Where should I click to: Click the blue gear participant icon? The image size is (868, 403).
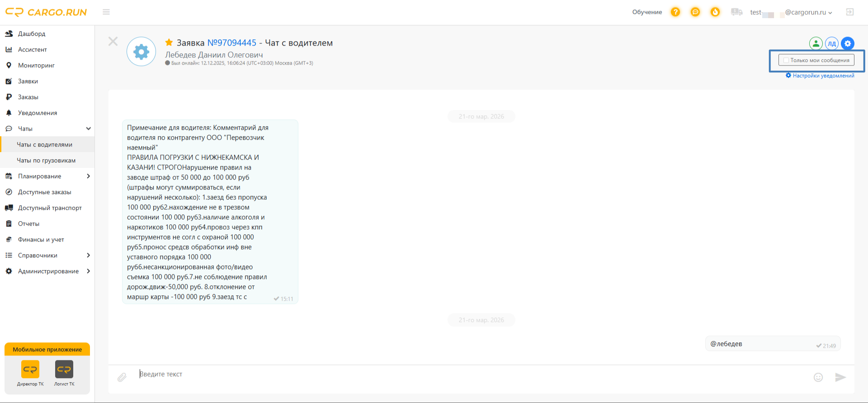848,43
